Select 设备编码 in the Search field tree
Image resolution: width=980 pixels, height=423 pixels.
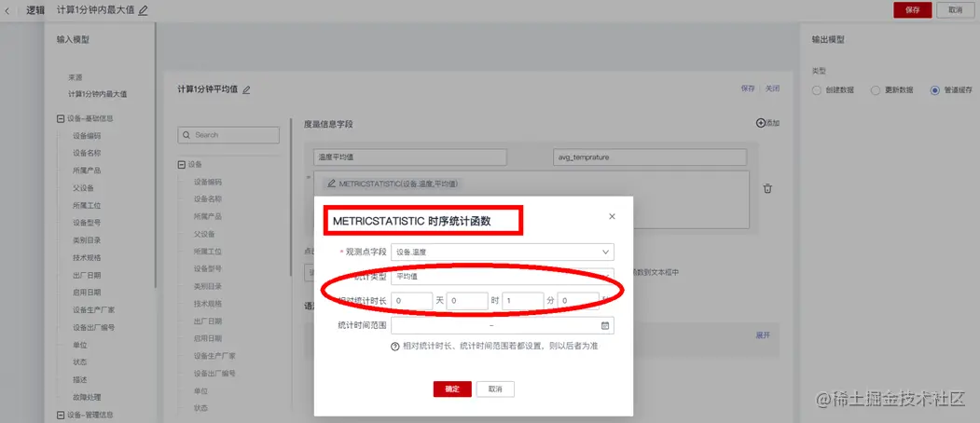(x=208, y=182)
